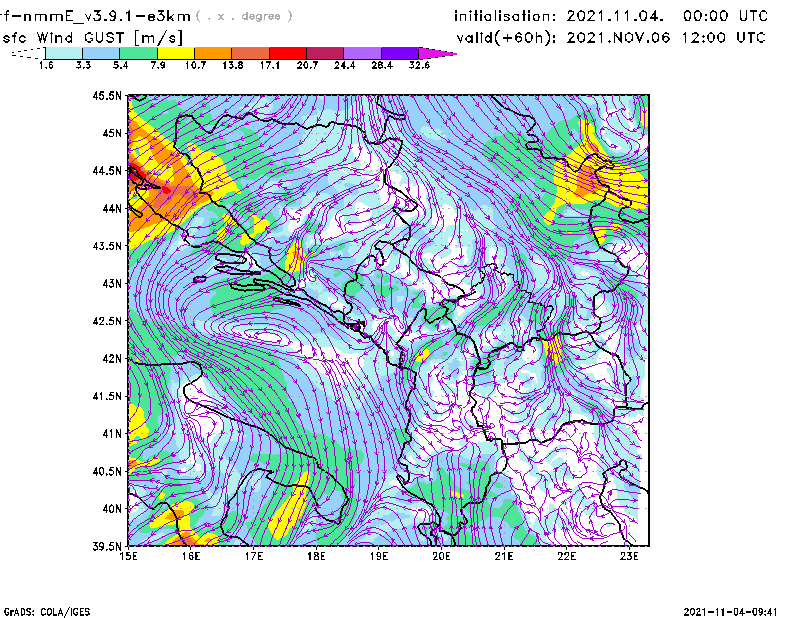Image resolution: width=800 pixels, height=618 pixels.
Task: Pick the coral 13.8–17.1 legend swatch
Action: tap(251, 53)
